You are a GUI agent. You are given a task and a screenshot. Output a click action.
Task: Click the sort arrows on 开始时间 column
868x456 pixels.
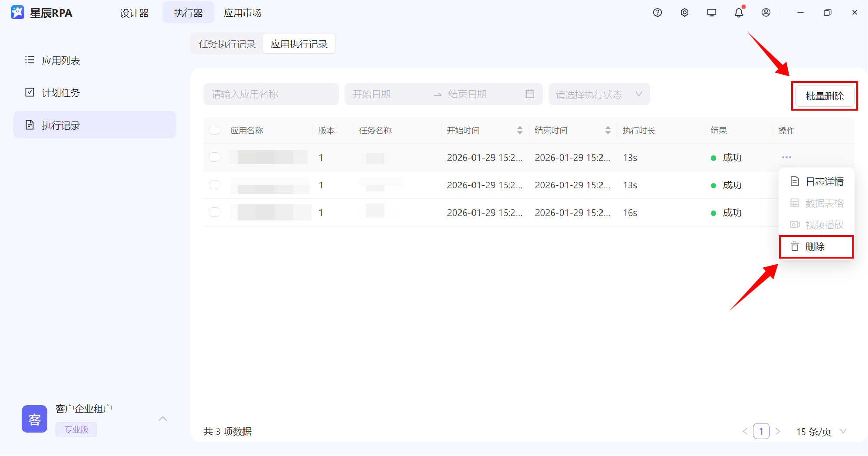point(519,130)
